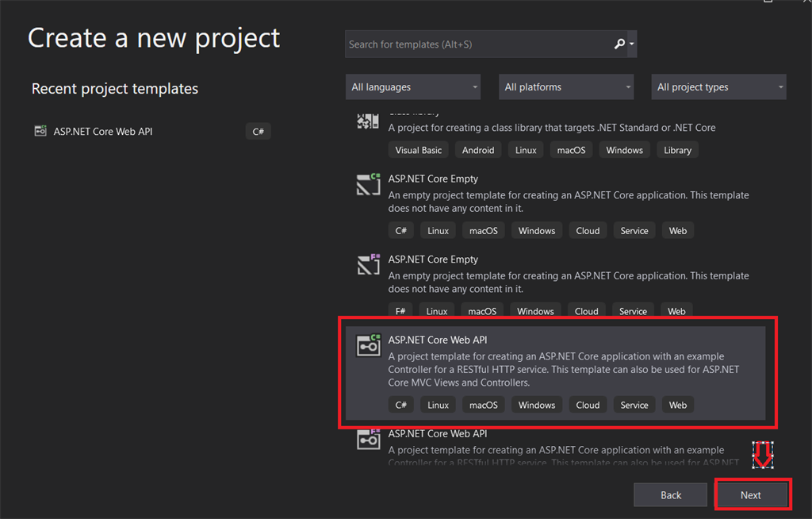Click the Class Library template icon

click(x=368, y=121)
